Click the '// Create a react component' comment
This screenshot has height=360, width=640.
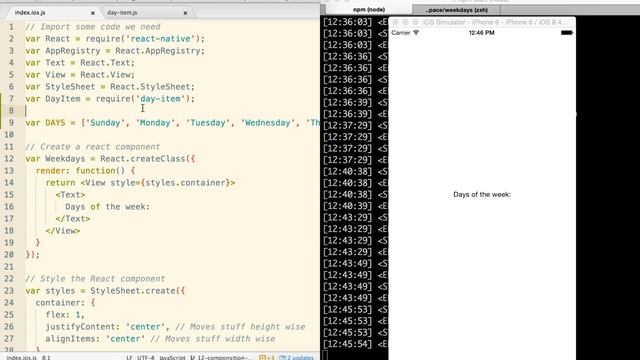coord(93,147)
